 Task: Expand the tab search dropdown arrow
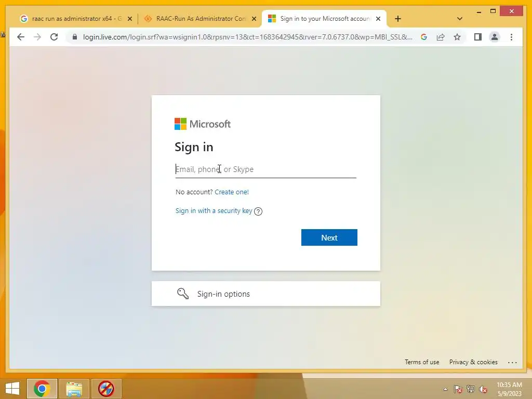pos(460,19)
